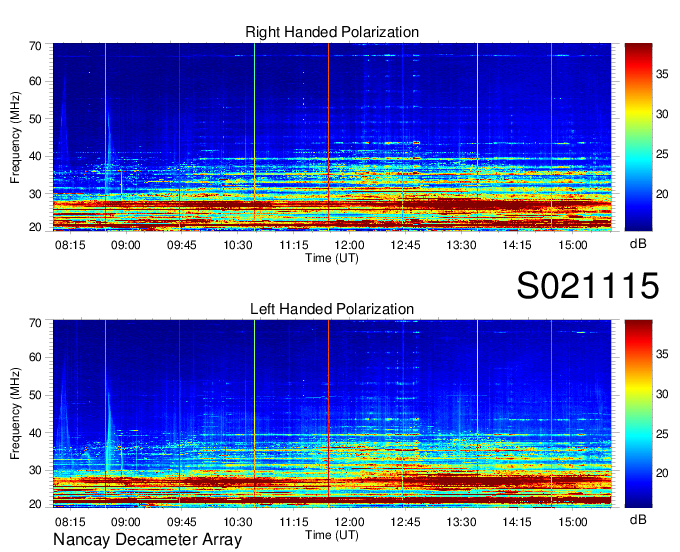Click the "30" frequency tick of Right Handed plot

[x=35, y=194]
